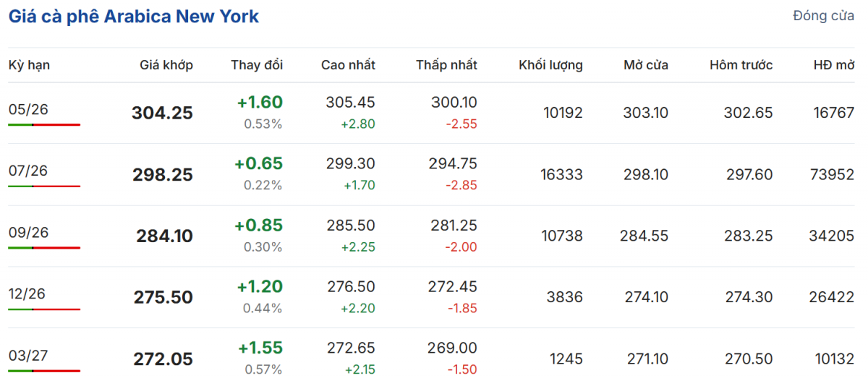Click the 'Cao nhất' column header
The height and width of the screenshot is (386, 868).
pos(348,65)
